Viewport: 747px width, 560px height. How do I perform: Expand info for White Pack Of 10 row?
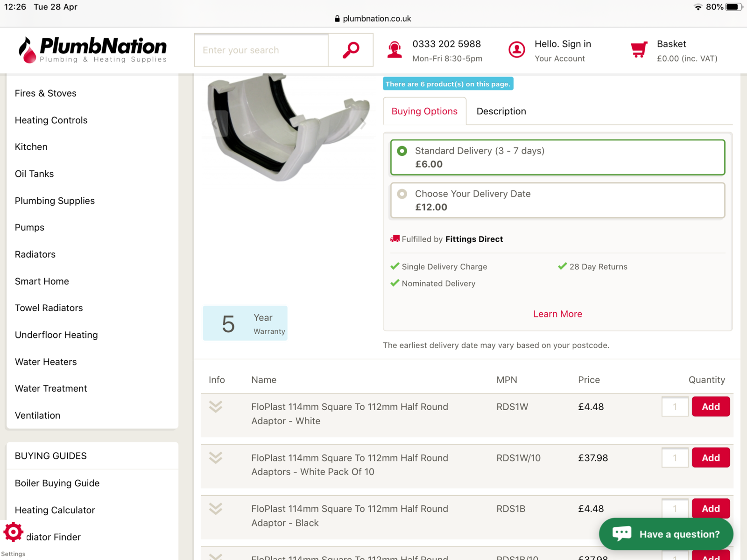(216, 458)
